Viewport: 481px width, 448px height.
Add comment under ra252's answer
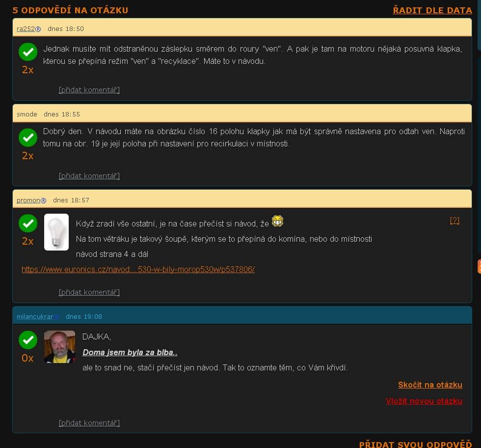(89, 90)
